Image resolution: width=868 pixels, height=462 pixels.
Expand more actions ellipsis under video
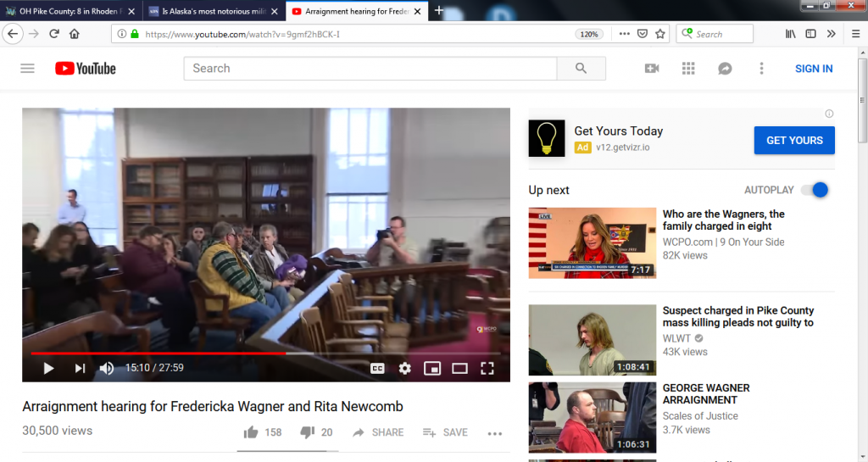click(x=495, y=432)
